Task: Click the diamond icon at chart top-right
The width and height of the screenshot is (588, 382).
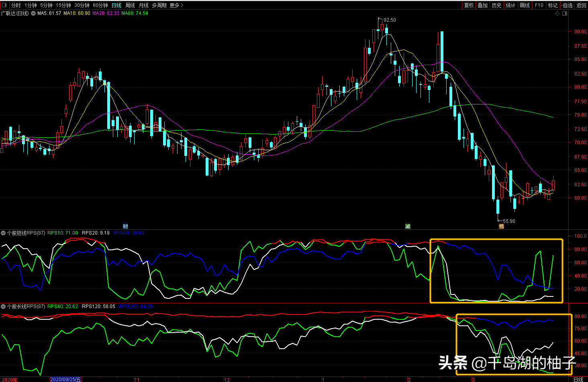Action: pos(557,14)
